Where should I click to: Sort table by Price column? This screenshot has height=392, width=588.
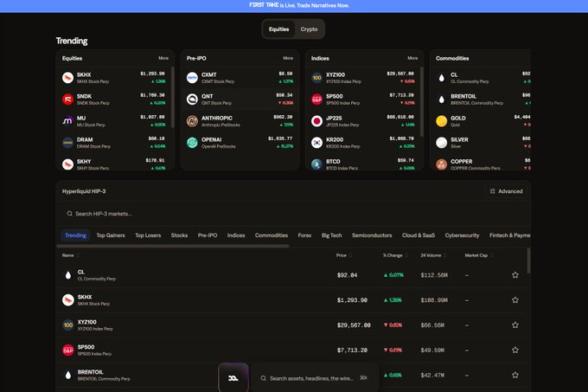[x=344, y=255]
